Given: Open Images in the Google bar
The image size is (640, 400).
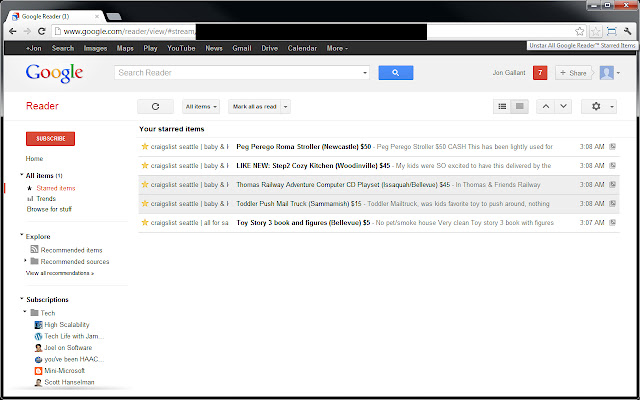Looking at the screenshot, I should coord(95,48).
